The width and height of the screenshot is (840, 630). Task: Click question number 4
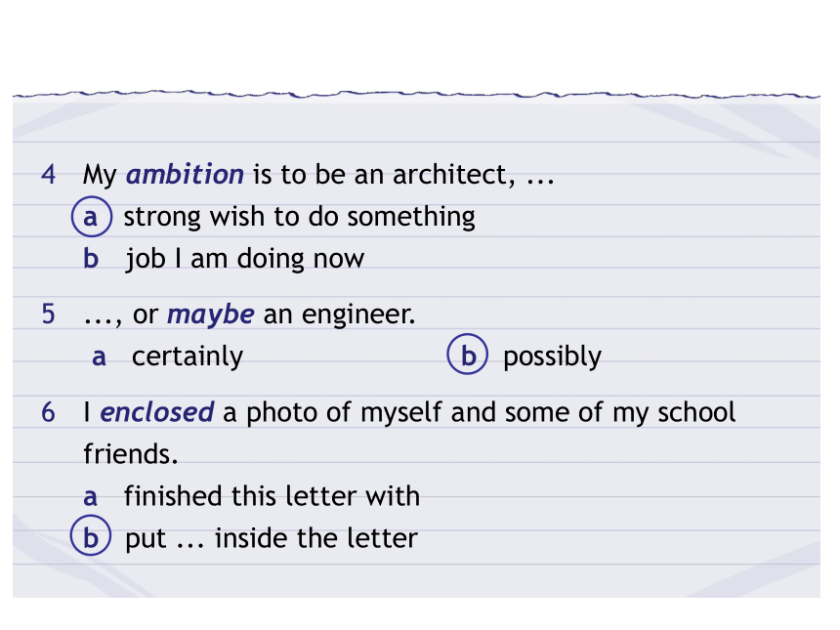coord(48,175)
